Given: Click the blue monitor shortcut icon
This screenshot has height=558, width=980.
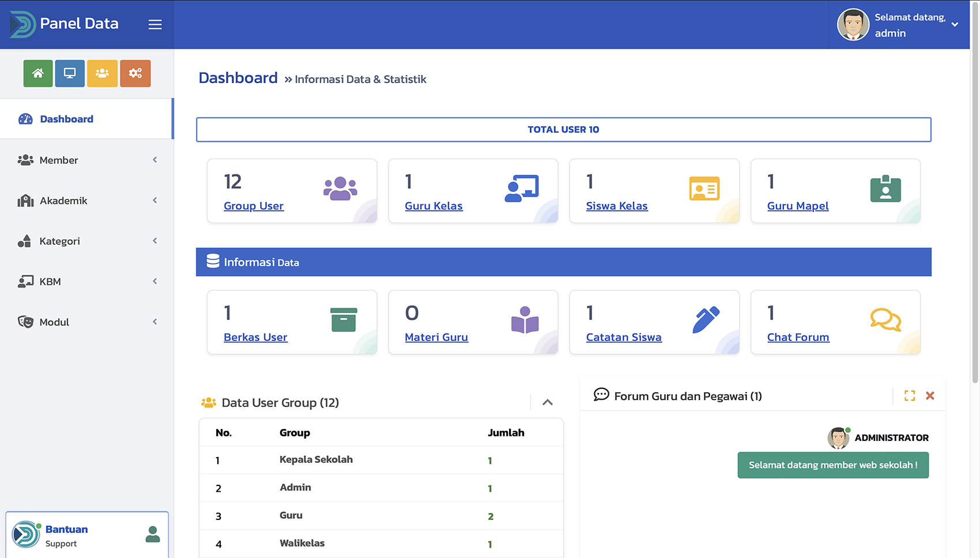Looking at the screenshot, I should click(70, 73).
